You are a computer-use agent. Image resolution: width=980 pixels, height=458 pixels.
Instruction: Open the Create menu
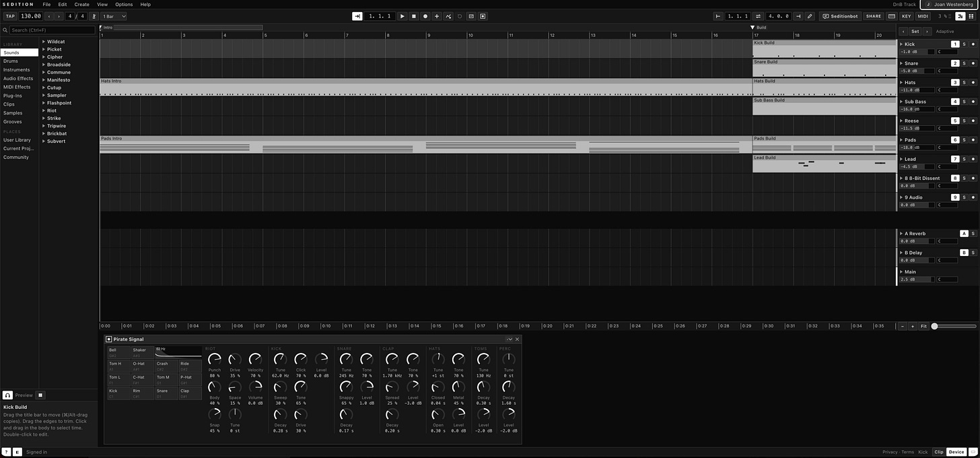pyautogui.click(x=81, y=5)
